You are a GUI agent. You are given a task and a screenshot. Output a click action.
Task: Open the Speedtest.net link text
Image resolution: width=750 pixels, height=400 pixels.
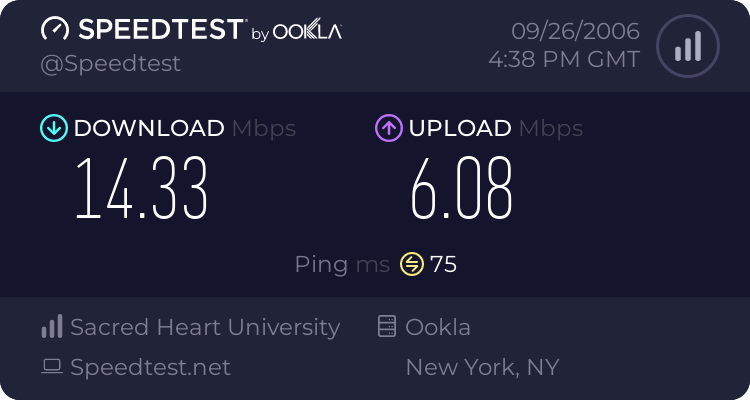[x=151, y=367]
